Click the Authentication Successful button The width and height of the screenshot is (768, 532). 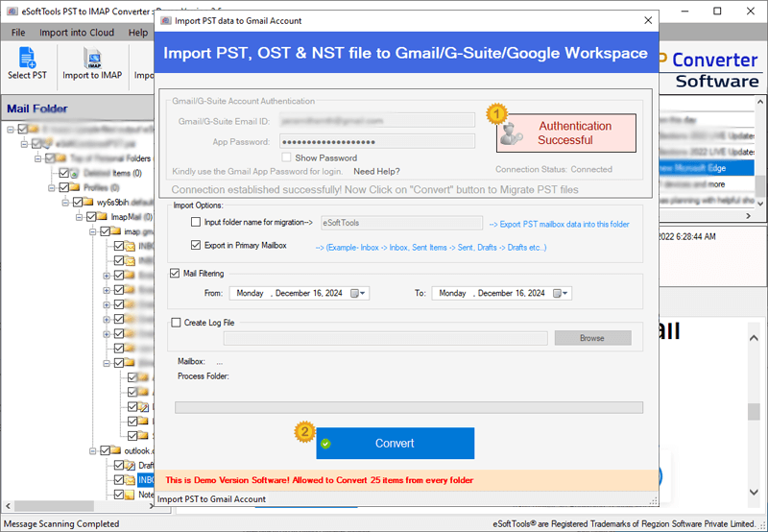[x=565, y=133]
